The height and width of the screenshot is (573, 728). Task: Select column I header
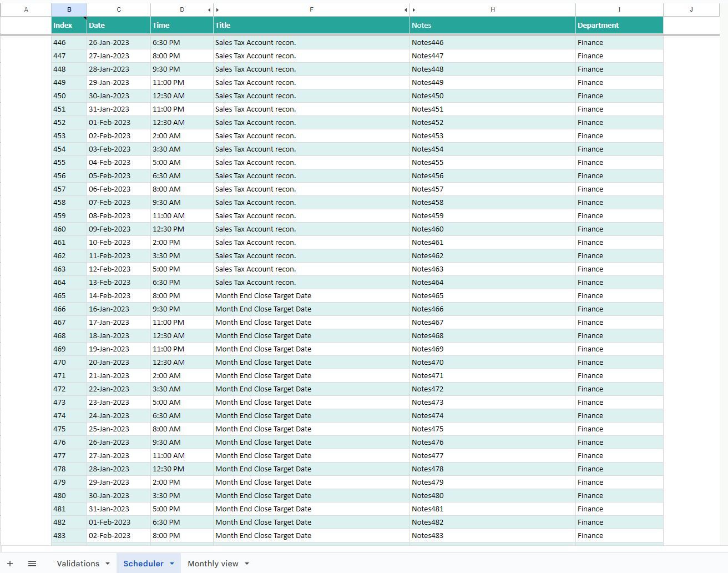click(619, 9)
